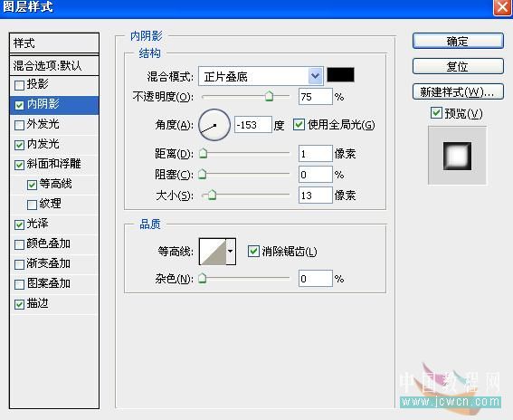The height and width of the screenshot is (420, 513).
Task: Toggle 消除锯齿 anti-alias checkbox
Action: (x=253, y=251)
